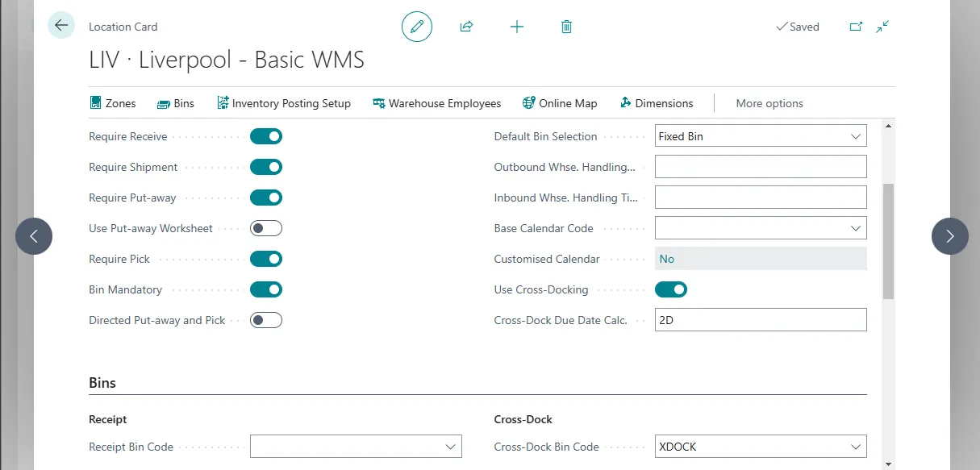
Task: Click the scrollbar up arrow
Action: (x=889, y=126)
